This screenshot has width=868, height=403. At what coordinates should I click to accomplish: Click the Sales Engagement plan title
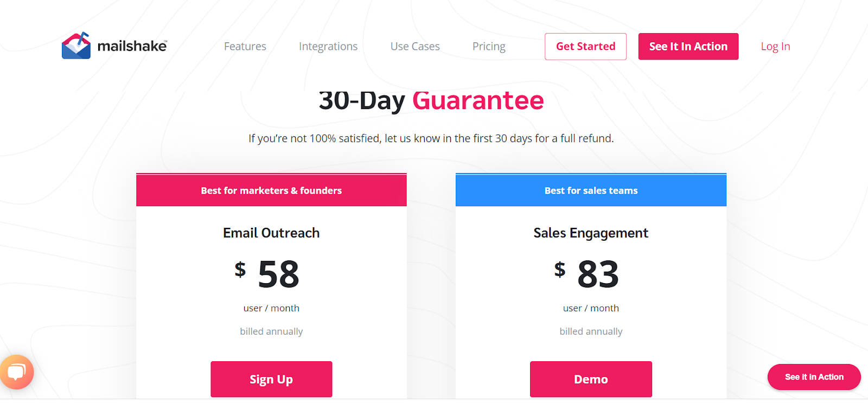tap(591, 233)
